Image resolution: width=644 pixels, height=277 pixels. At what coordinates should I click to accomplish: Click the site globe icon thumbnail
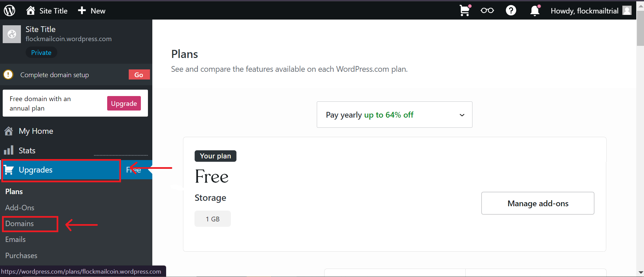click(12, 34)
